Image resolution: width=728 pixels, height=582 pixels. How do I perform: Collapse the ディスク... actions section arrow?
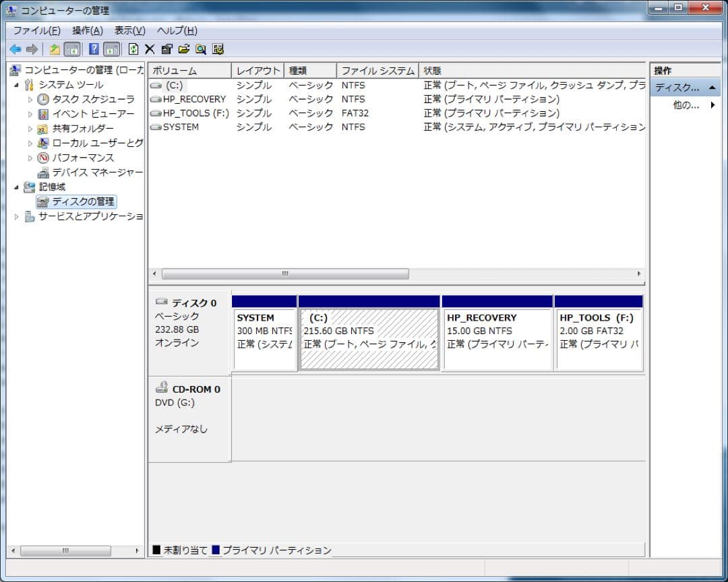712,88
